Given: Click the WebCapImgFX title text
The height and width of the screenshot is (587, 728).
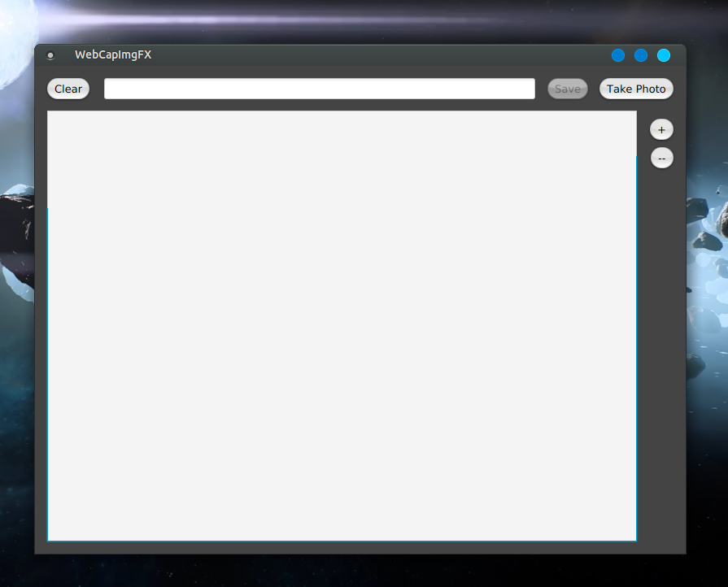Looking at the screenshot, I should [x=113, y=55].
